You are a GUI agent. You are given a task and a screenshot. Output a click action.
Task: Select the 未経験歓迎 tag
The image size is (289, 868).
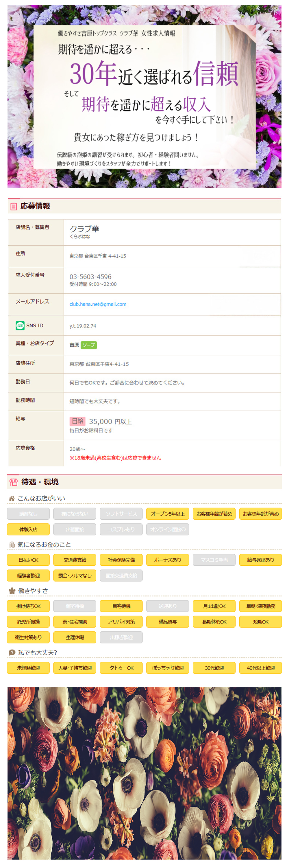click(28, 668)
